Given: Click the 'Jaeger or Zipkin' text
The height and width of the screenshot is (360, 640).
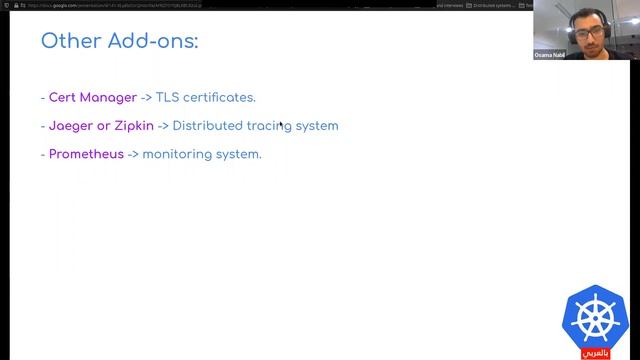Looking at the screenshot, I should (x=101, y=126).
